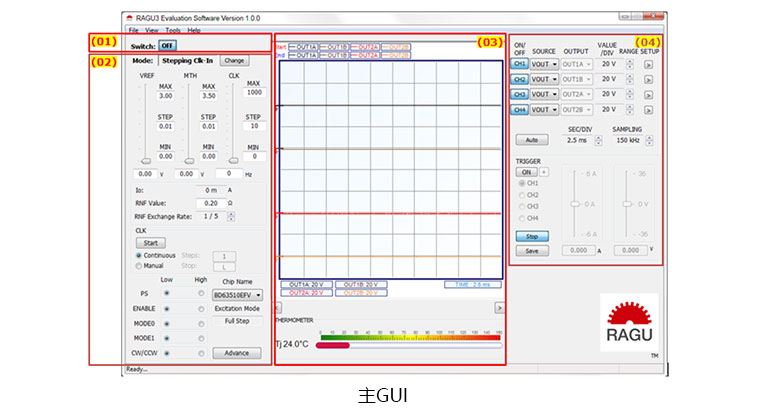Click the VREF vertical slider handle
The height and width of the screenshot is (414, 760).
pyautogui.click(x=146, y=160)
